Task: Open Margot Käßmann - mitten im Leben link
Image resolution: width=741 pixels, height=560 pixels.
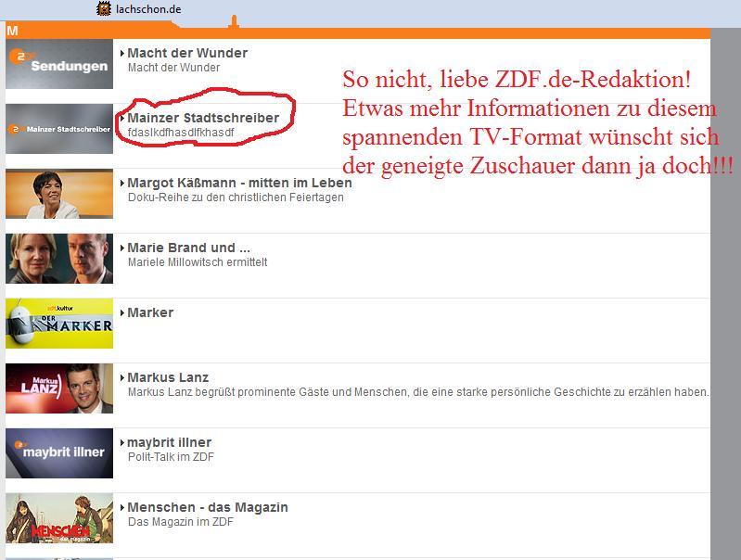Action: tap(239, 184)
